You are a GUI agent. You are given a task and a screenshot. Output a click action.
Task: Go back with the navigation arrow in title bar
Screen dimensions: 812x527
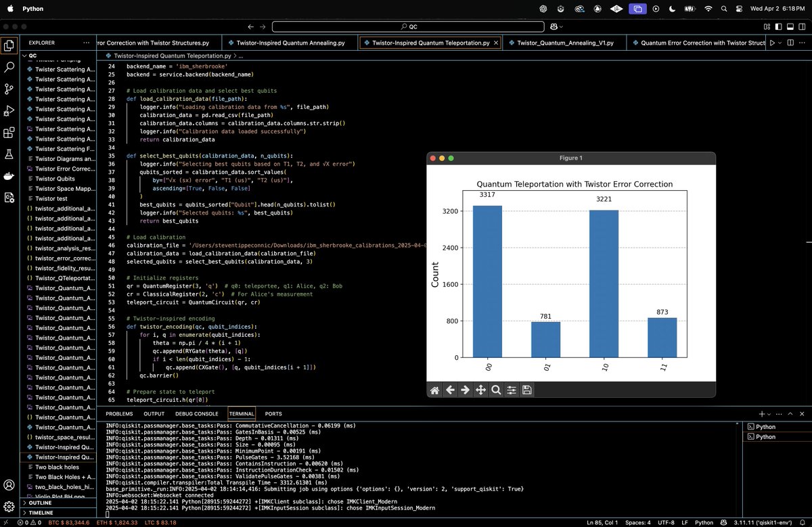[251, 26]
